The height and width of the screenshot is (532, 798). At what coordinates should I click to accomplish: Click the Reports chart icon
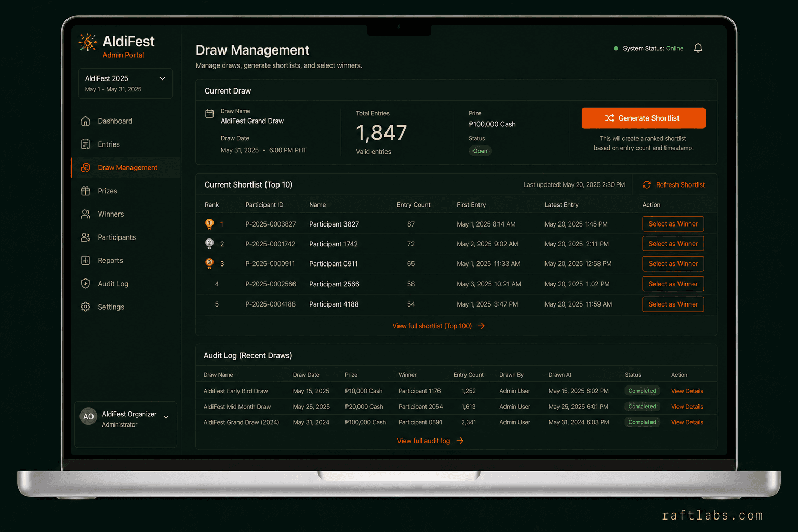(86, 260)
